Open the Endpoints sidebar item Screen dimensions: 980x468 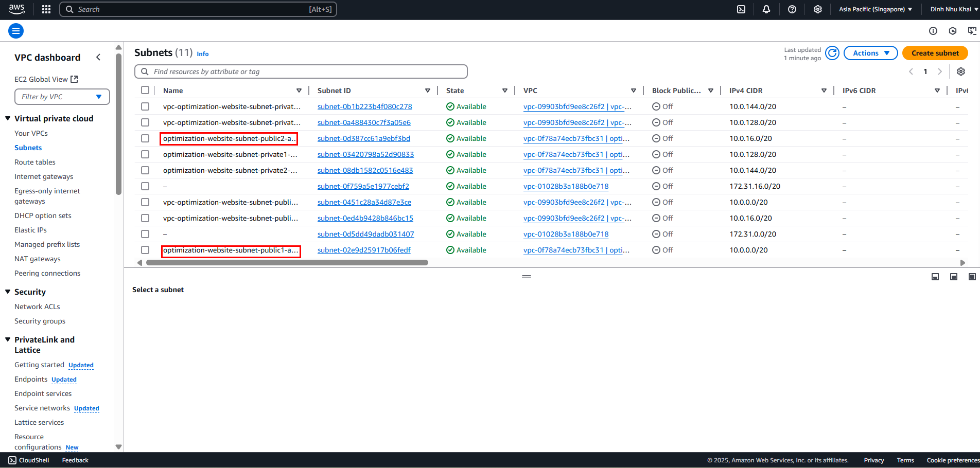click(31, 379)
